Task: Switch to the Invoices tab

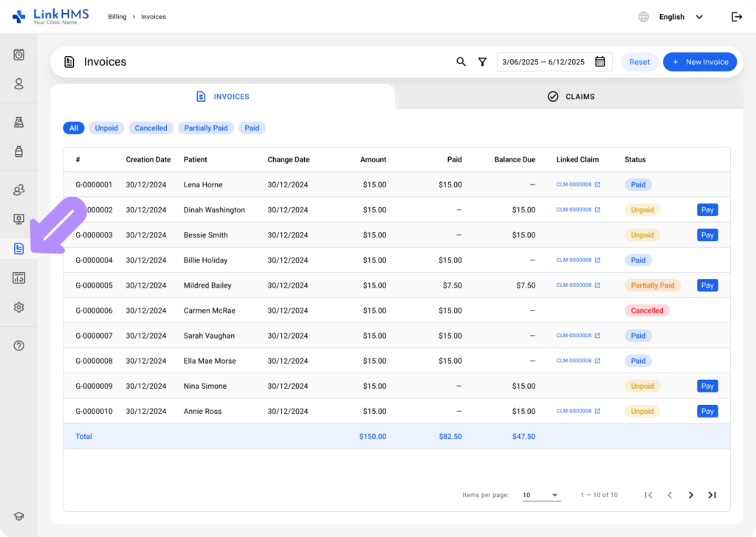Action: click(223, 97)
